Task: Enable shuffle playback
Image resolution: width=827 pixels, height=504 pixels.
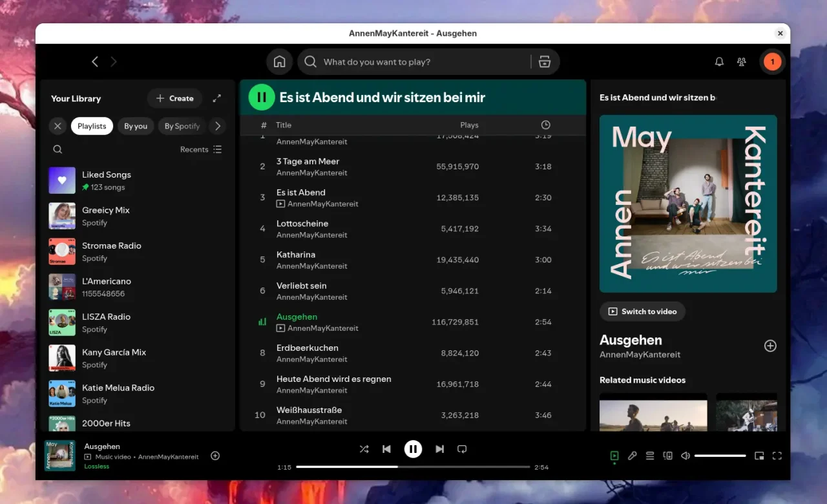Action: pos(364,448)
